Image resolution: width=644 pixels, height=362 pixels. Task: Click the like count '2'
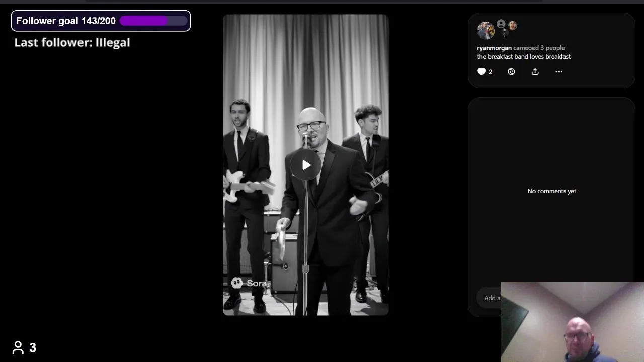click(x=490, y=72)
